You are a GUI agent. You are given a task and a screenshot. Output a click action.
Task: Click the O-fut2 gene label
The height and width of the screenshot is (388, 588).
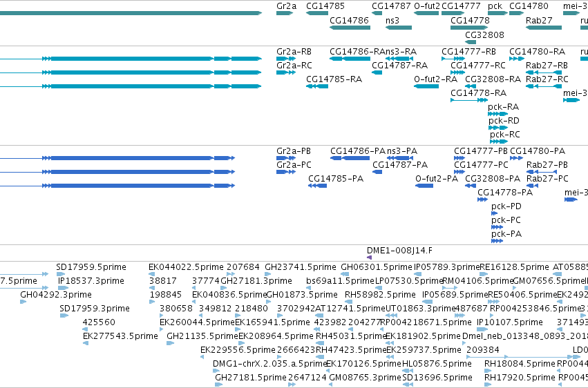[427, 6]
